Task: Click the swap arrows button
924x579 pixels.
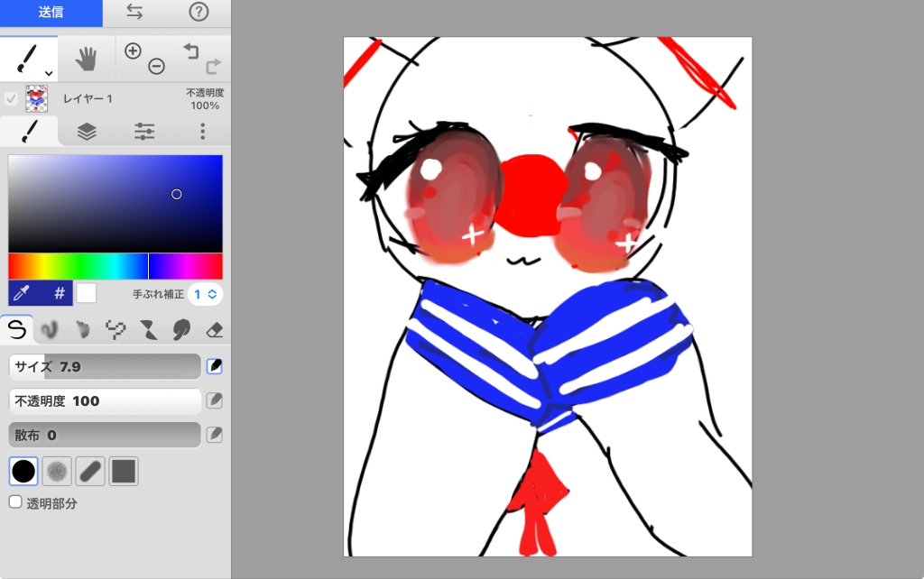Action: coord(134,12)
